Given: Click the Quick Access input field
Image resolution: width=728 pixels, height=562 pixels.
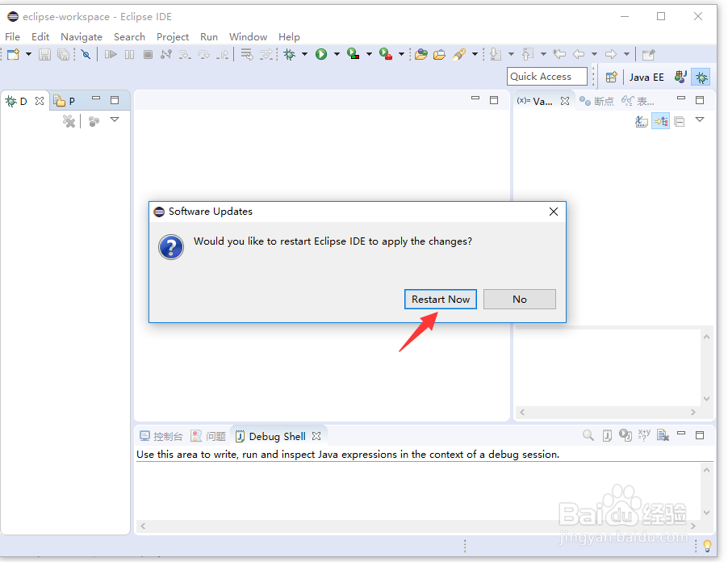Looking at the screenshot, I should 547,77.
